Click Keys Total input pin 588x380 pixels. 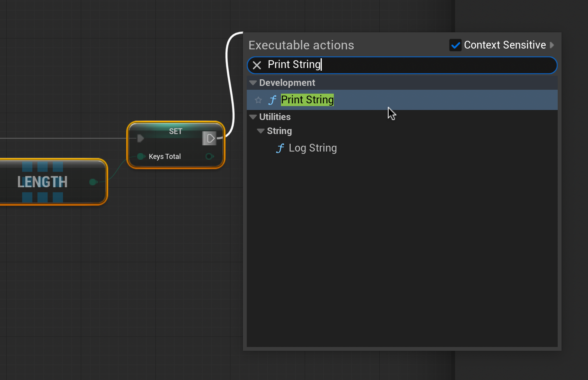(x=141, y=157)
